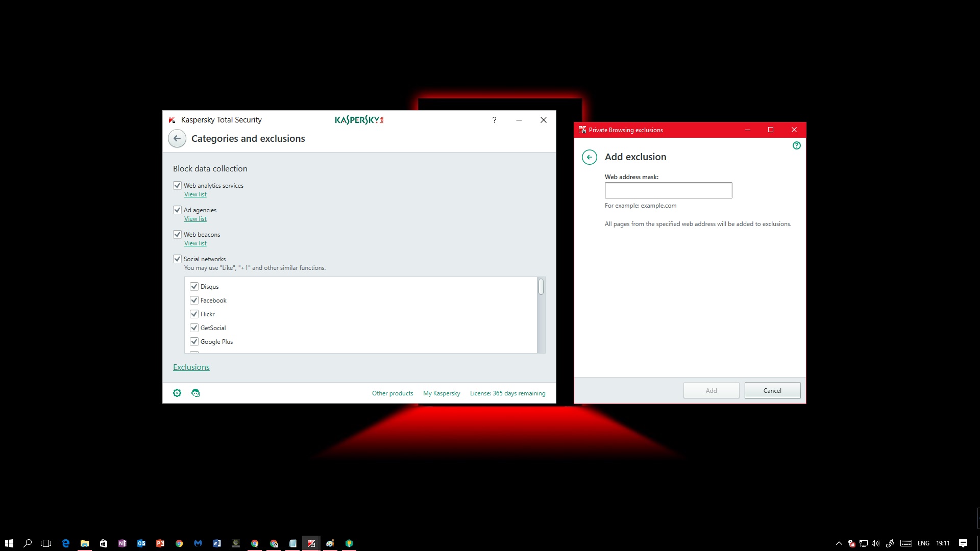Show hidden system tray icons
The image size is (980, 551).
839,543
